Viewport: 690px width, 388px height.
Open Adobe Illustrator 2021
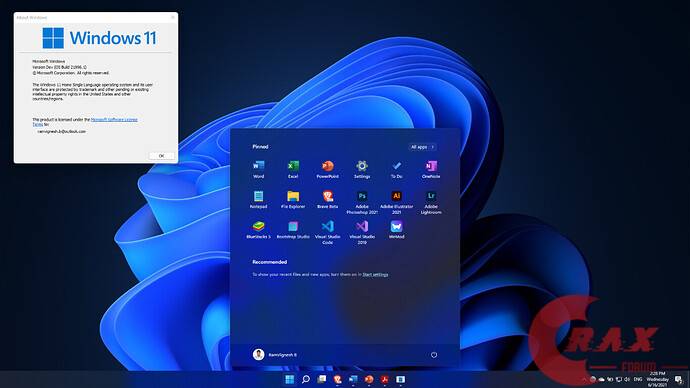tap(396, 202)
